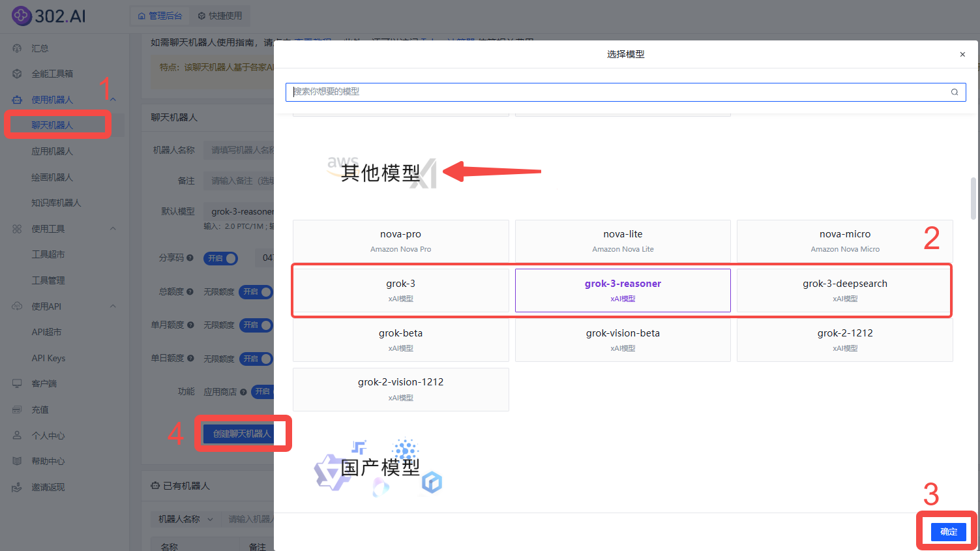Click the 使用机器人 robot icon
This screenshot has width=980, height=551.
coord(17,100)
